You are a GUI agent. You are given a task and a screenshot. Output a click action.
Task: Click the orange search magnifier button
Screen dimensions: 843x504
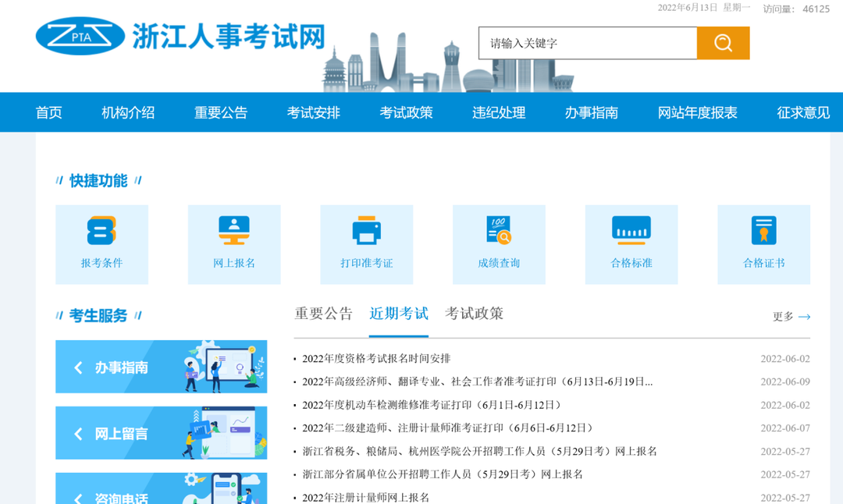click(723, 43)
